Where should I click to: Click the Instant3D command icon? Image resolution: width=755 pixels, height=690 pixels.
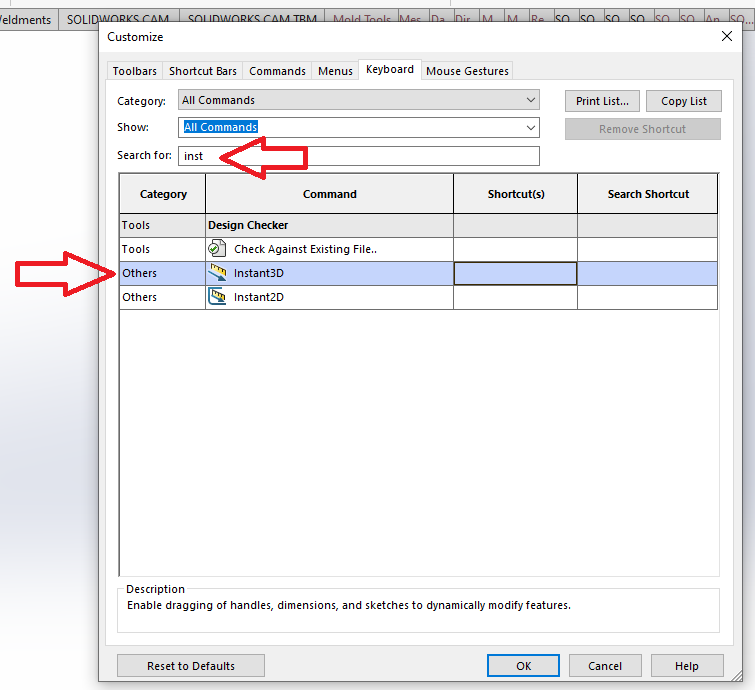click(x=218, y=273)
